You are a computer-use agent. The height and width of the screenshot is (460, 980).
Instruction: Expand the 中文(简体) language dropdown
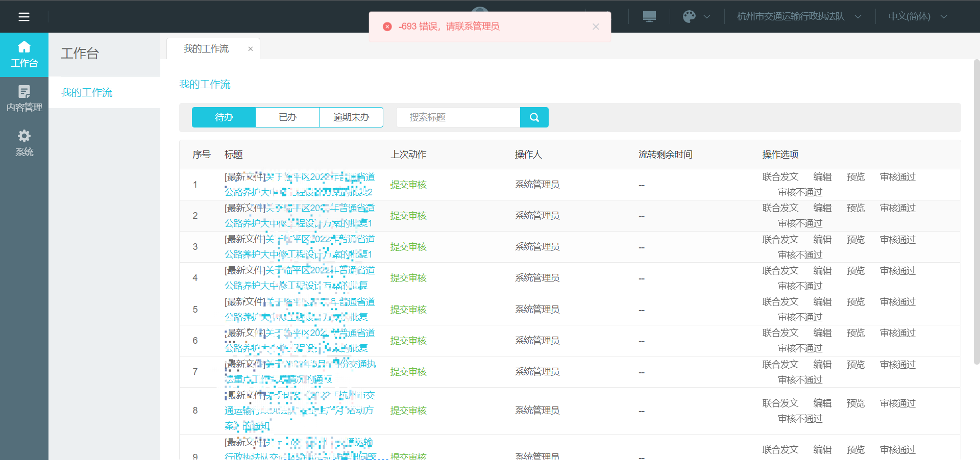coord(917,16)
